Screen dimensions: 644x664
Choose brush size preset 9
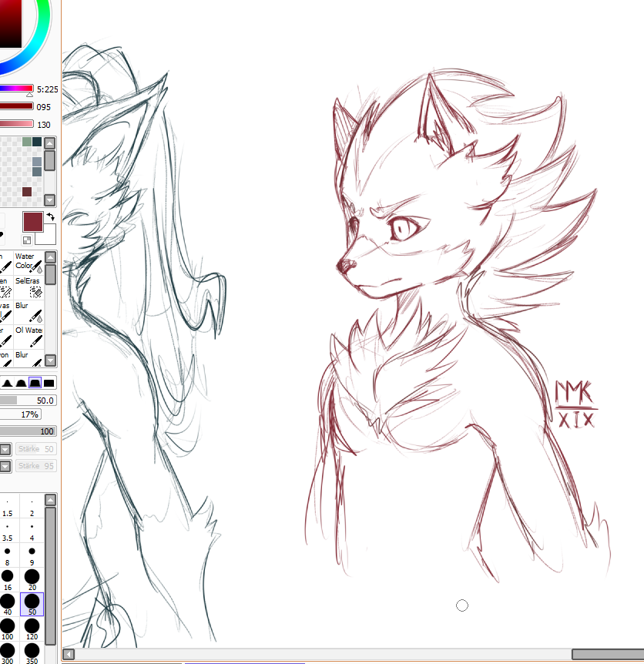click(32, 556)
